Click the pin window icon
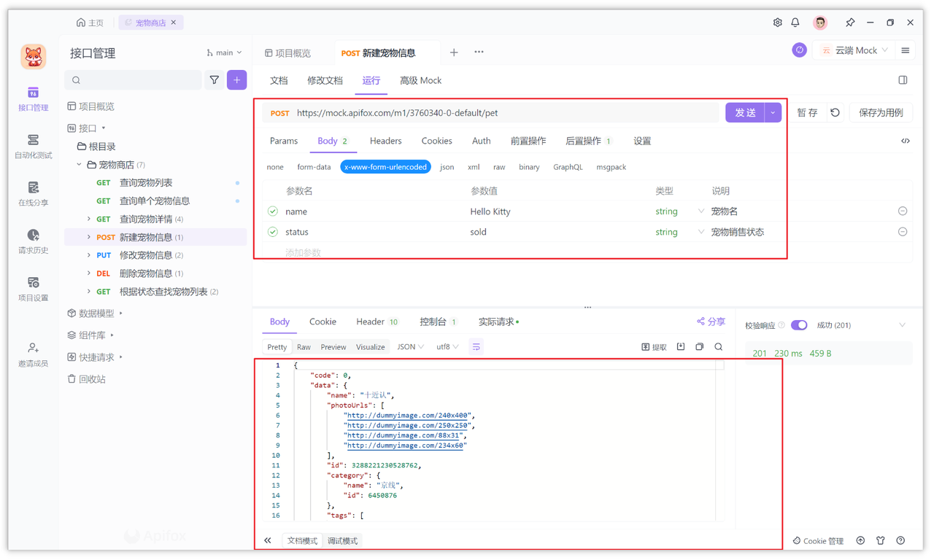Image resolution: width=934 pixels, height=560 pixels. pos(850,23)
